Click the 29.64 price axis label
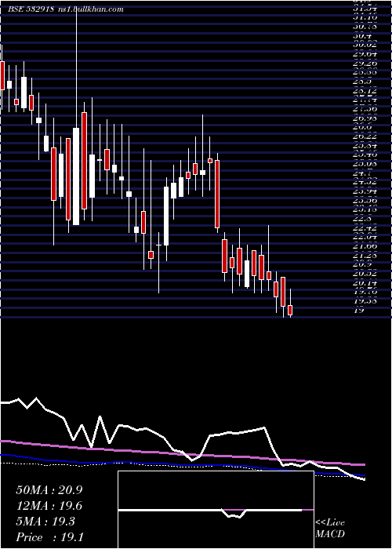The width and height of the screenshot is (392, 549). (365, 54)
